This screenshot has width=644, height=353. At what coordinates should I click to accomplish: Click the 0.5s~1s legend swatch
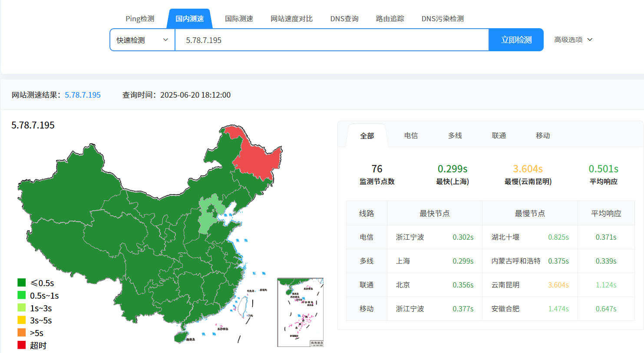[x=22, y=295]
